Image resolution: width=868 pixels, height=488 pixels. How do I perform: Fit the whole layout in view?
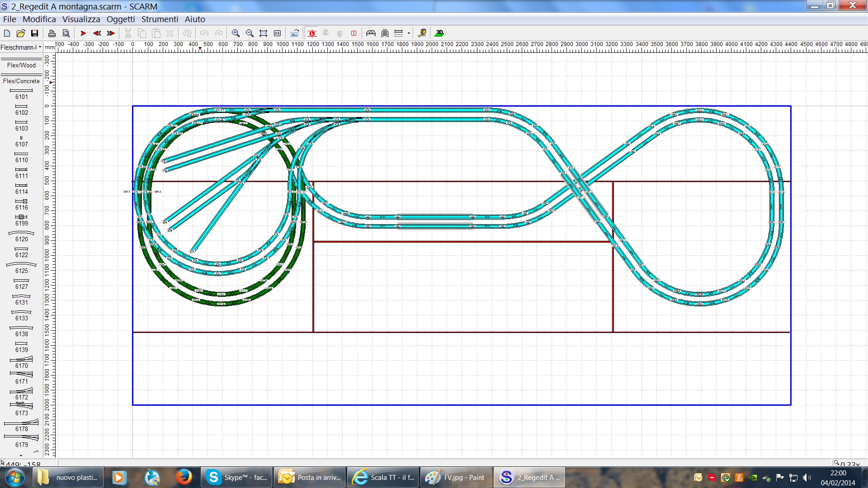click(x=264, y=33)
